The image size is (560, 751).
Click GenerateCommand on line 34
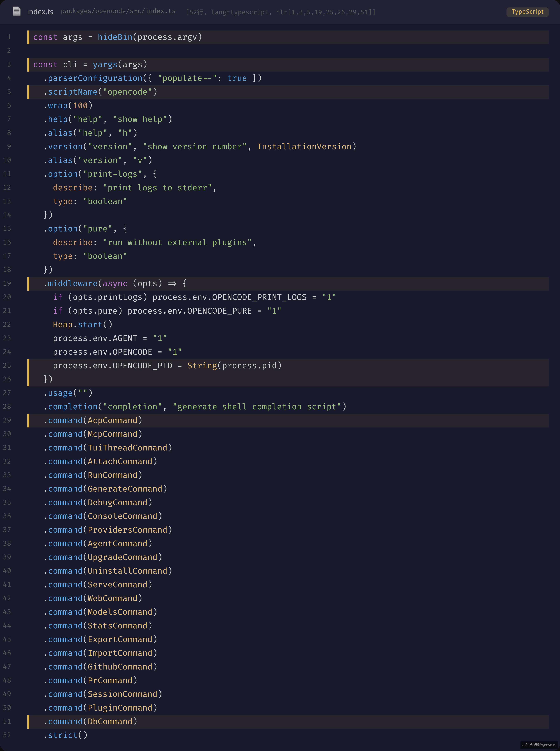coord(125,489)
